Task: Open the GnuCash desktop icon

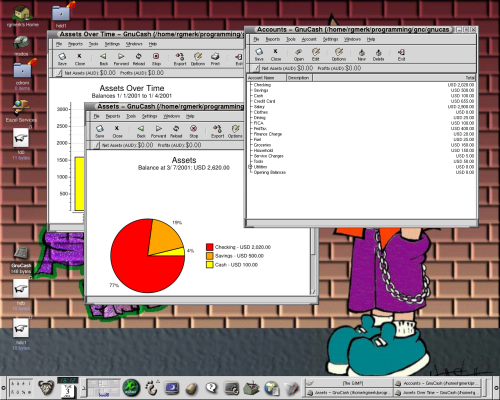Action: [x=21, y=254]
